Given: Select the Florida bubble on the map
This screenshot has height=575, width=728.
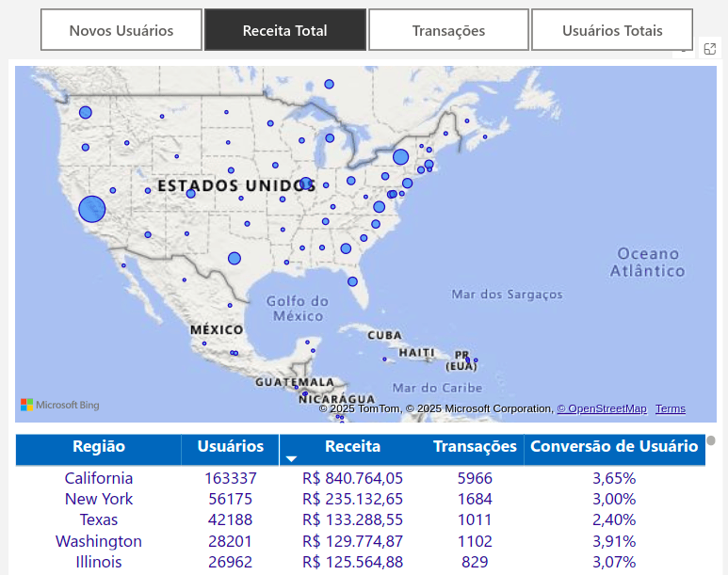Looking at the screenshot, I should [352, 281].
